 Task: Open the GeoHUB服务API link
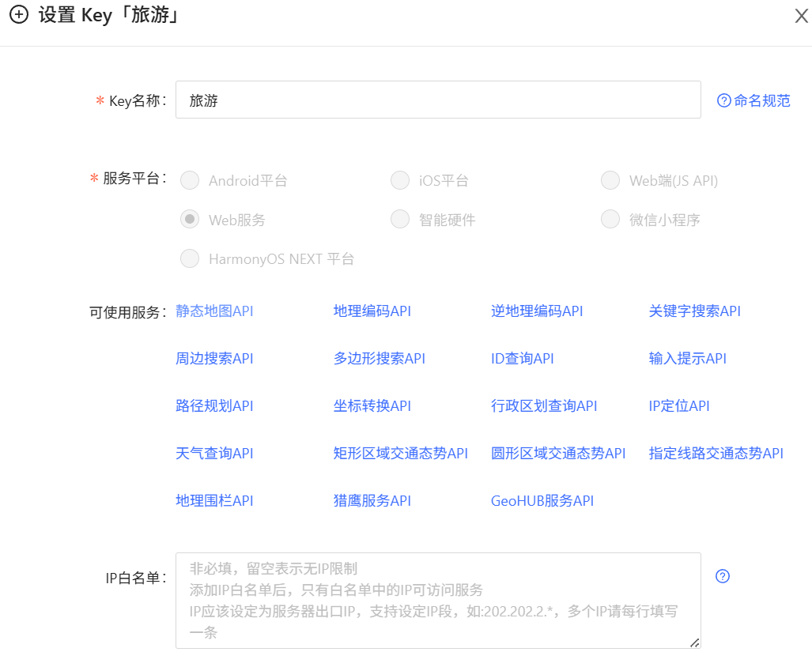click(x=542, y=500)
